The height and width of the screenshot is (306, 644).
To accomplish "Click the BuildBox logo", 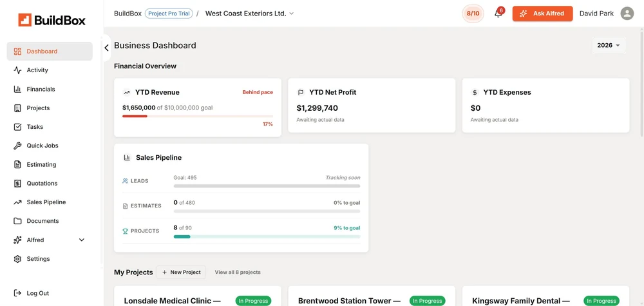I will 52,20.
